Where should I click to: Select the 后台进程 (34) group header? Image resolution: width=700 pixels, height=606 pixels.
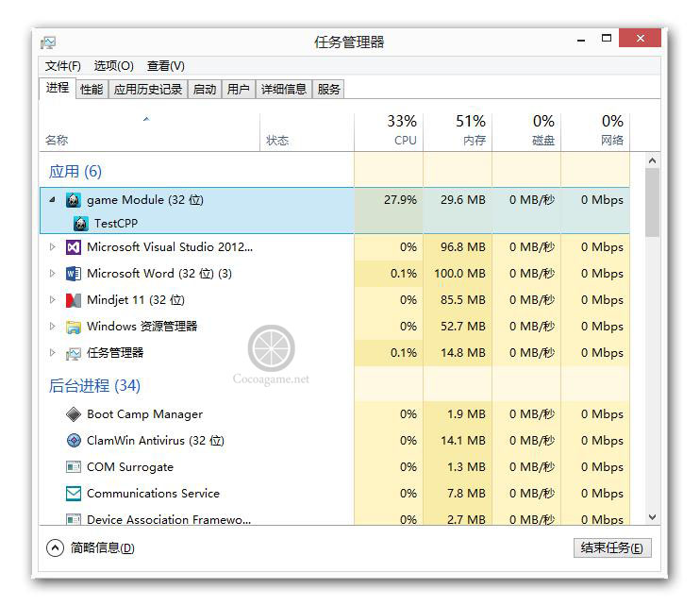pyautogui.click(x=94, y=385)
